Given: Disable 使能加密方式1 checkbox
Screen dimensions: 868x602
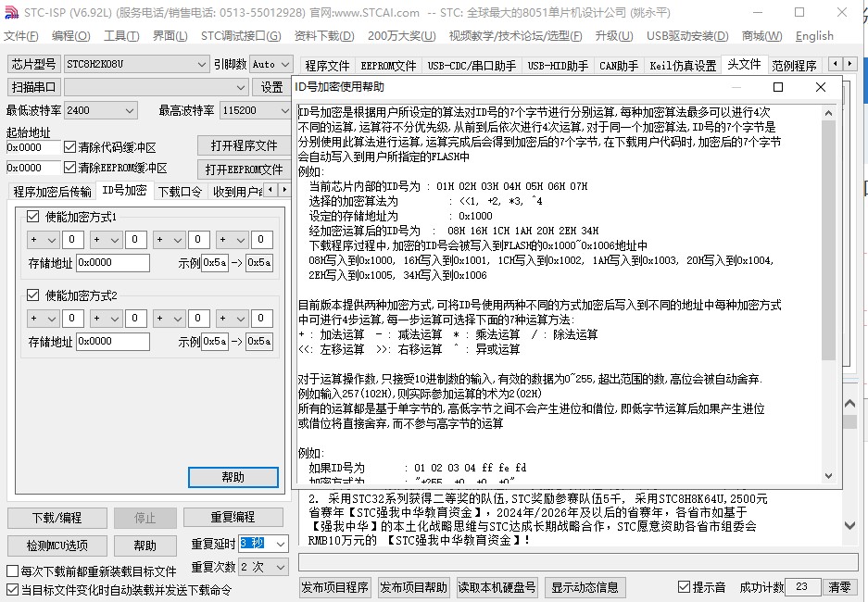Looking at the screenshot, I should (x=33, y=217).
